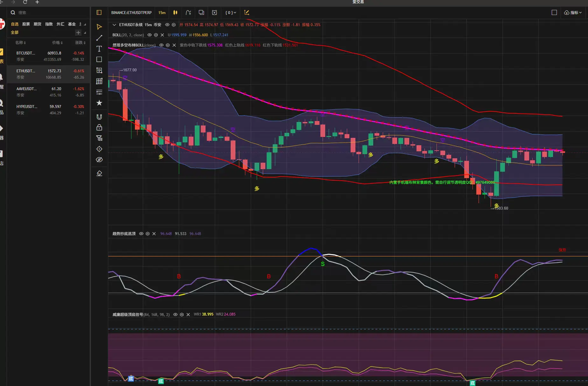This screenshot has height=386, width=588.
Task: Switch to the 外汇 tab
Action: (x=60, y=24)
